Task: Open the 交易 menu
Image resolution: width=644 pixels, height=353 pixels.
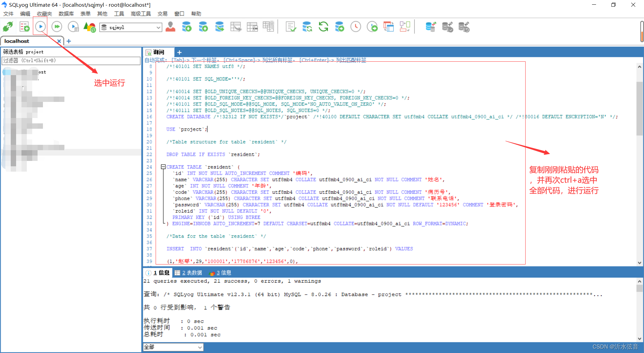Action: tap(162, 14)
